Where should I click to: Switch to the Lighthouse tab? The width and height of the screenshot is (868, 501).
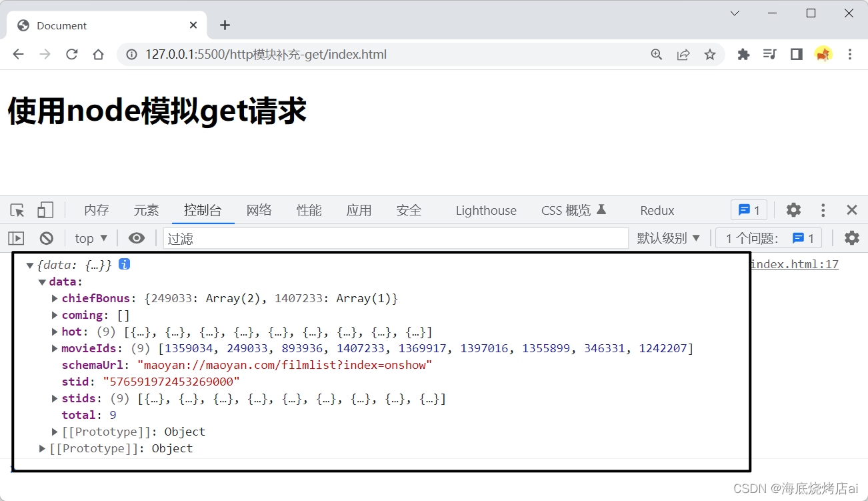pos(486,210)
